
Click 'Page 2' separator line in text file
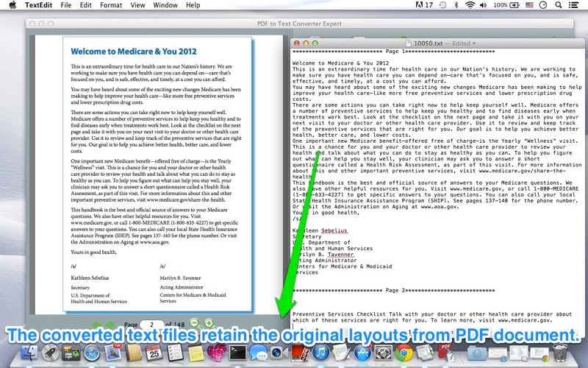pyautogui.click(x=393, y=290)
